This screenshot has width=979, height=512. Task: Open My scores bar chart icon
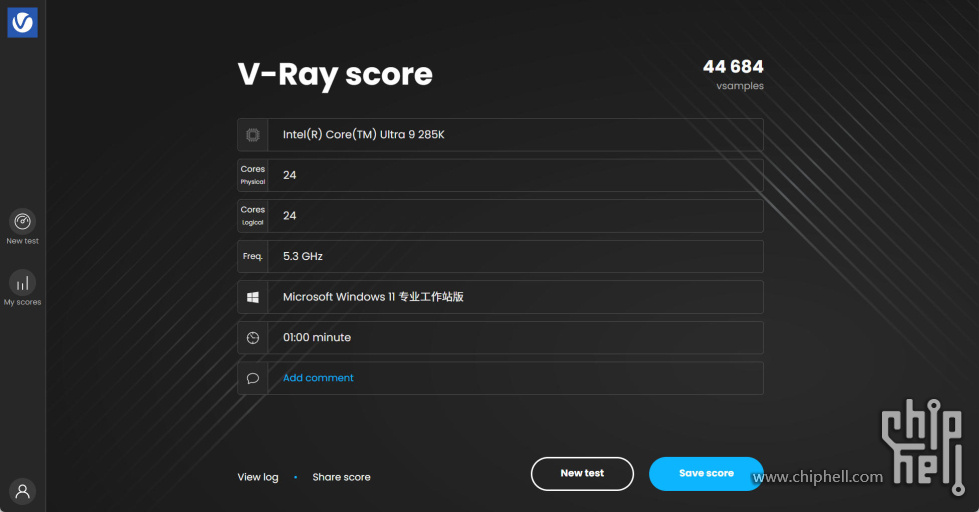[x=22, y=282]
